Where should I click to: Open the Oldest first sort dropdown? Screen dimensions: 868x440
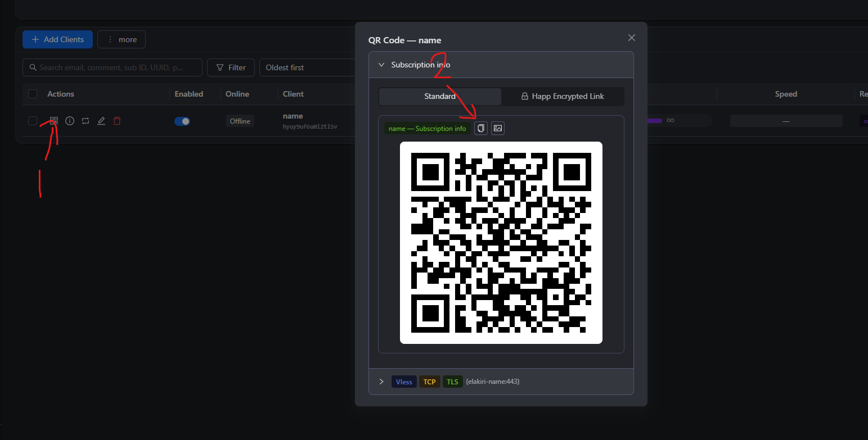(x=307, y=67)
